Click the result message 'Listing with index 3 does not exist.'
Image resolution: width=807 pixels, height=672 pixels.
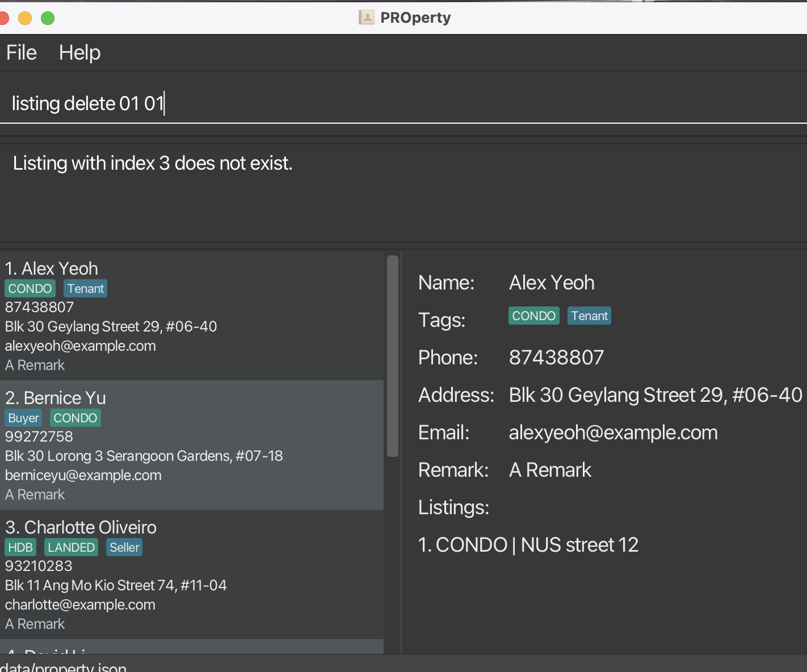tap(153, 163)
